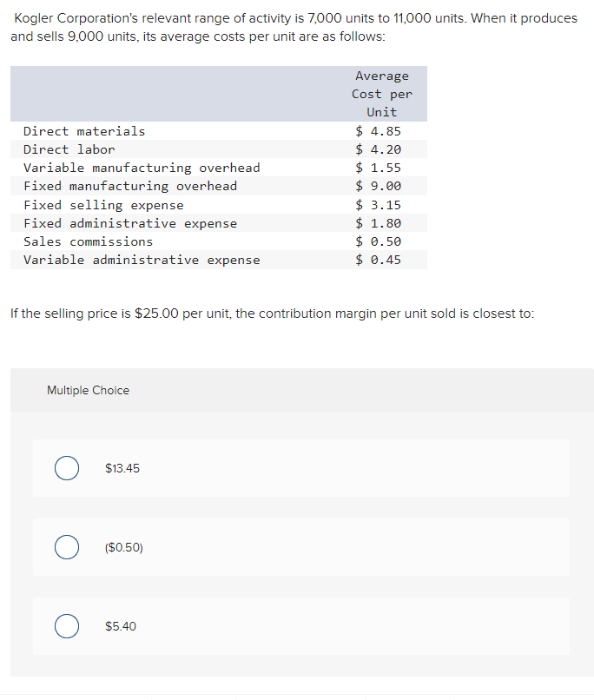Click the Multiple Choice heading
This screenshot has width=594, height=700.
(x=88, y=390)
